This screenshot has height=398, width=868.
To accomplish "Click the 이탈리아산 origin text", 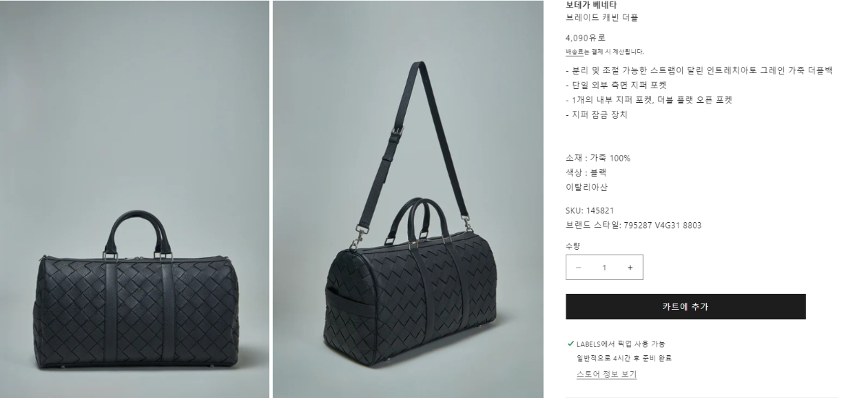I will pos(587,187).
